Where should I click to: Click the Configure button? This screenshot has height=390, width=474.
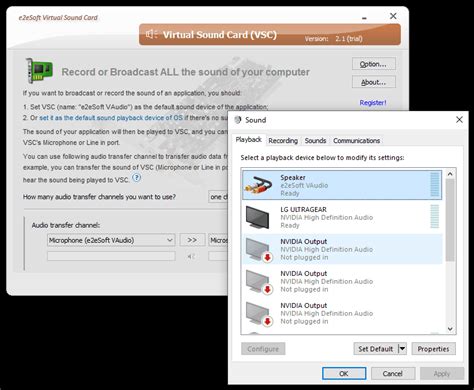(263, 349)
